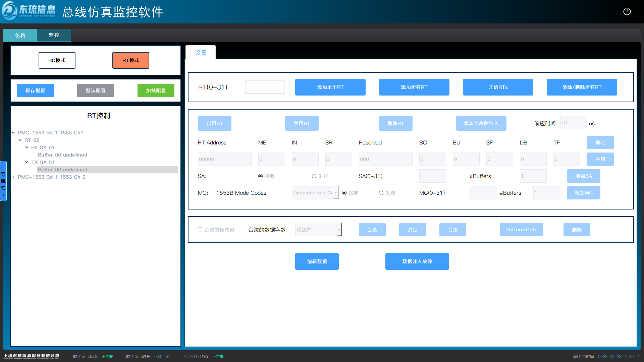The image size is (644, 362).
Task: Click the company logo at top left
Action: pos(29,11)
